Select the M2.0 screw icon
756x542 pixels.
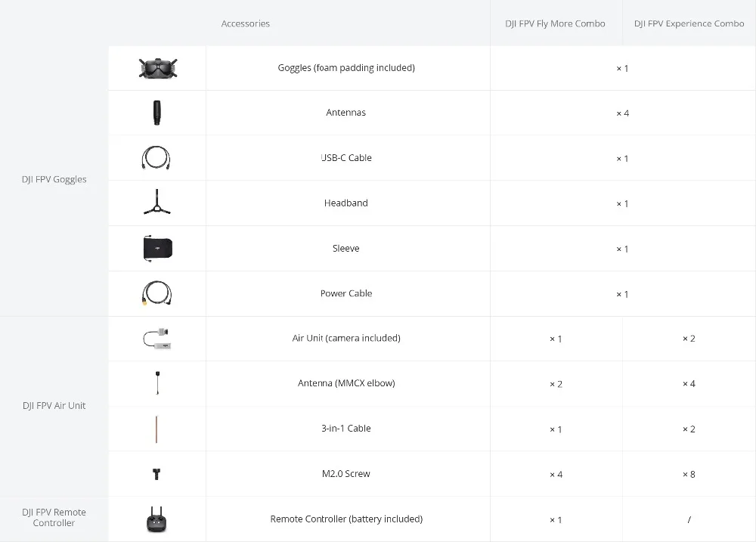(x=156, y=474)
